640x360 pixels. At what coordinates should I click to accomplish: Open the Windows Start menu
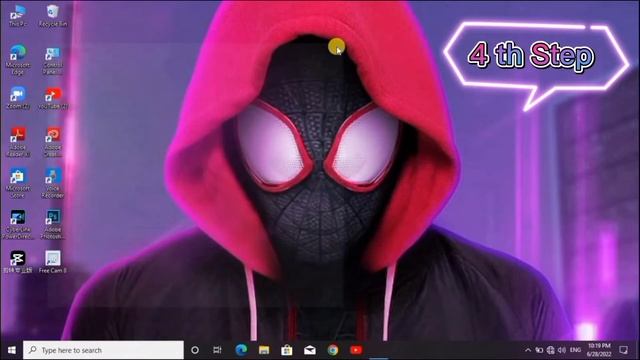click(11, 350)
